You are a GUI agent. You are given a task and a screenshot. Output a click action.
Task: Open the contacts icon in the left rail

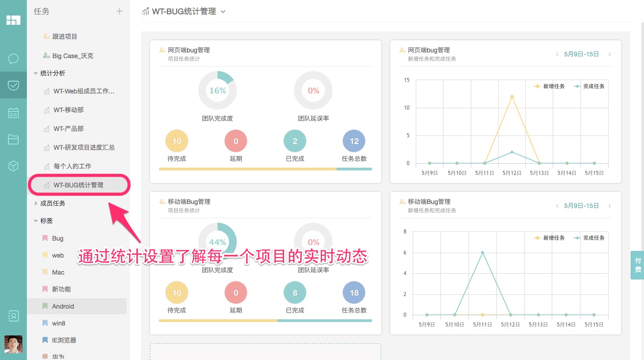[13, 316]
